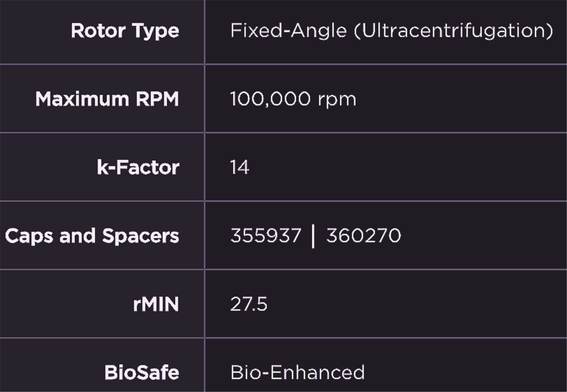Click the k-Factor row label
Viewport: 567px width, 392px height.
138,168
